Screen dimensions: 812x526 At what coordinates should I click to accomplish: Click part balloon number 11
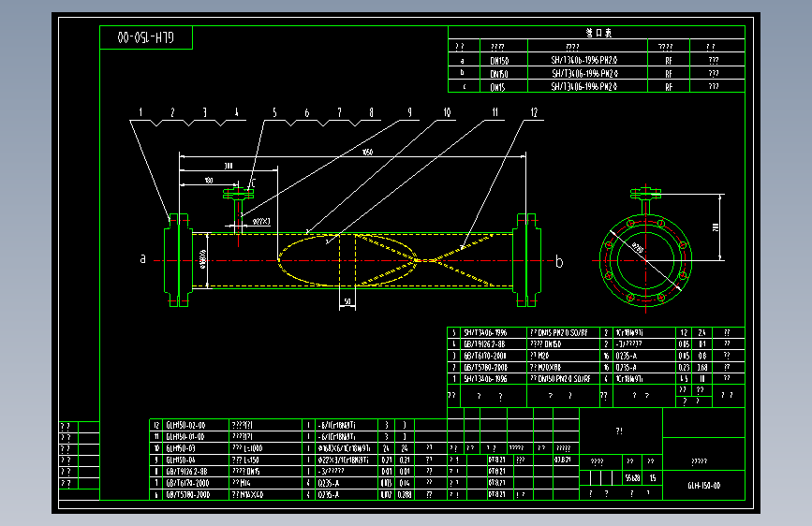[x=495, y=112]
